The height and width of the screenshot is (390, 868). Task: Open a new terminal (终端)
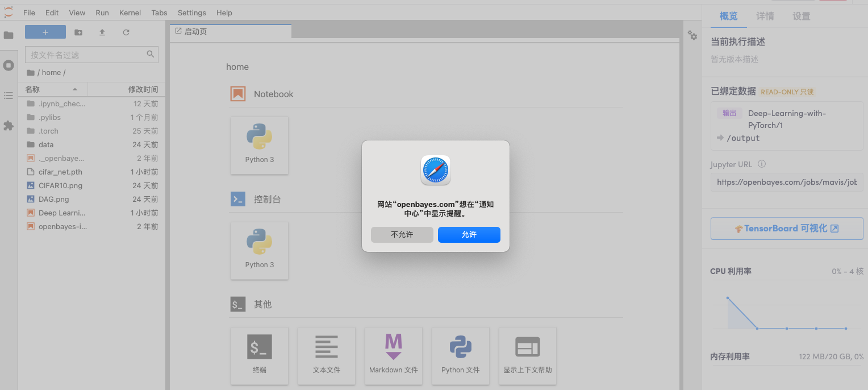260,355
